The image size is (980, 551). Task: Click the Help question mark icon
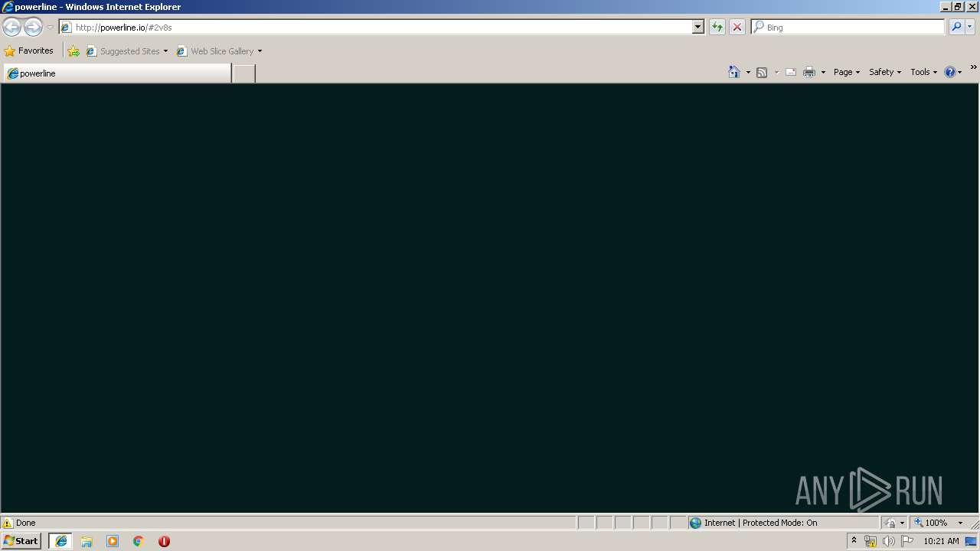[x=950, y=72]
